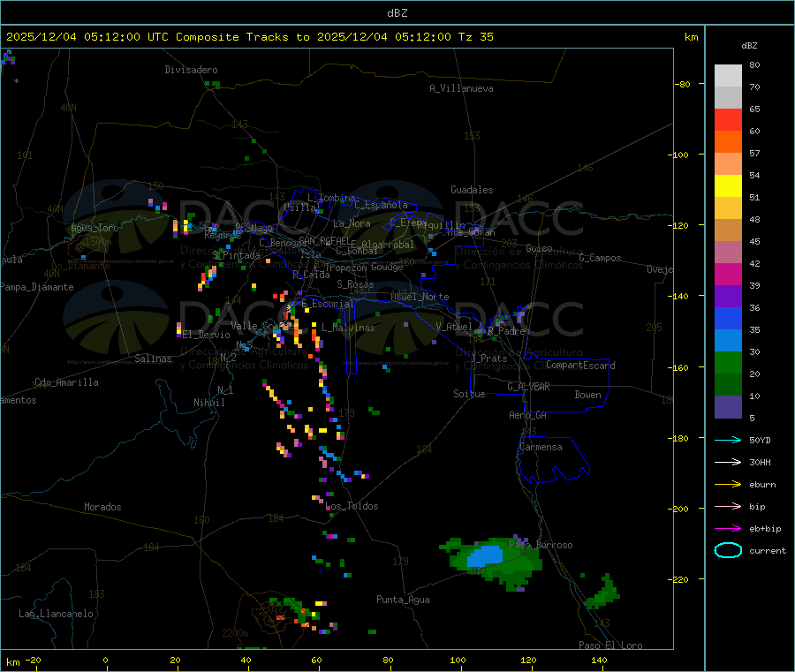This screenshot has height=672, width=795.
Task: Select the magenta 42–39 dBZ legend band
Action: coord(728,274)
